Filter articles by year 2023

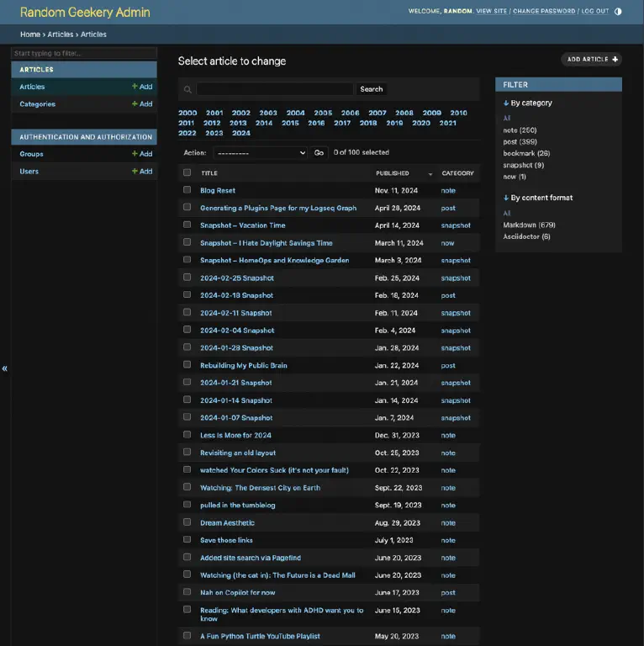[x=214, y=133]
